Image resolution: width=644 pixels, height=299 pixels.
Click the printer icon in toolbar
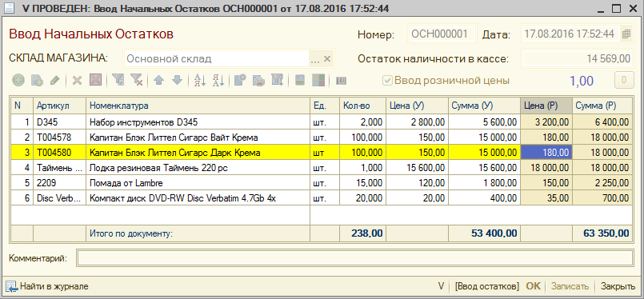(259, 80)
